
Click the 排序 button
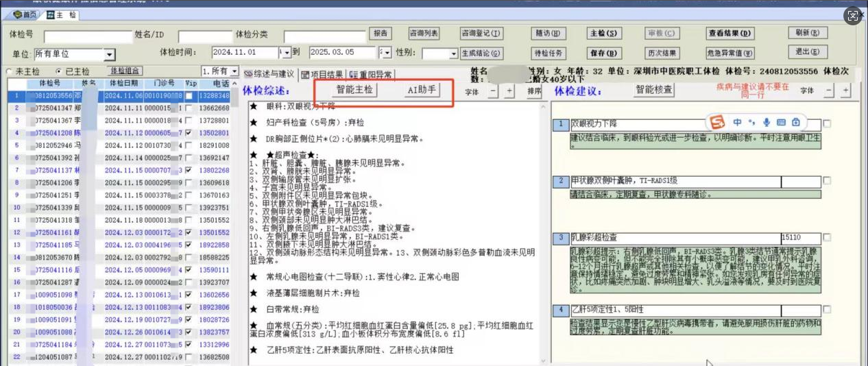click(x=534, y=90)
